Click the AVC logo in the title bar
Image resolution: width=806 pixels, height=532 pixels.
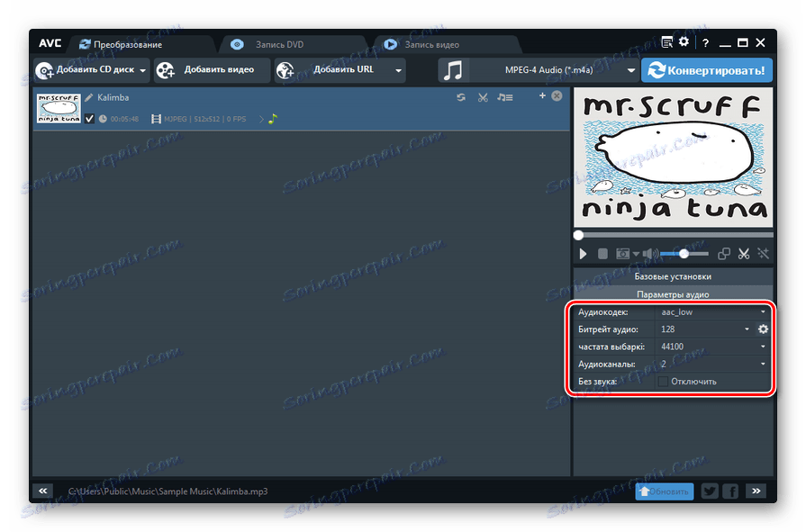pos(50,43)
